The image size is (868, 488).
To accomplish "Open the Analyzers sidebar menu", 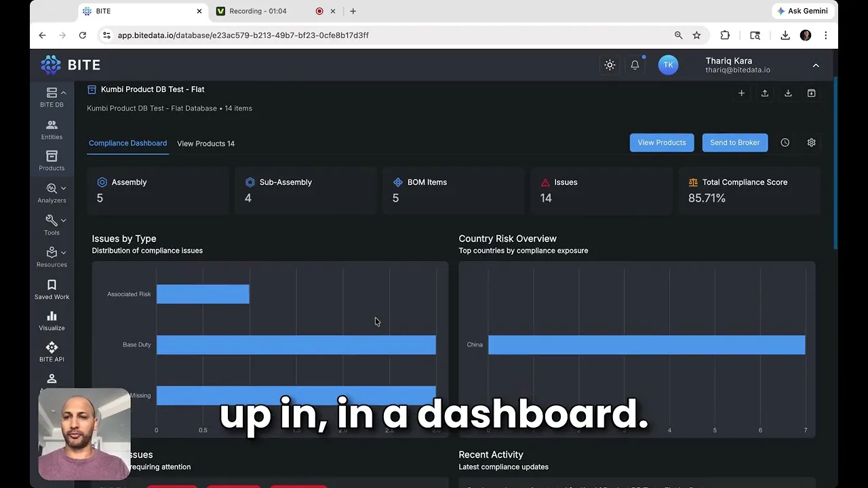I will pos(52,193).
